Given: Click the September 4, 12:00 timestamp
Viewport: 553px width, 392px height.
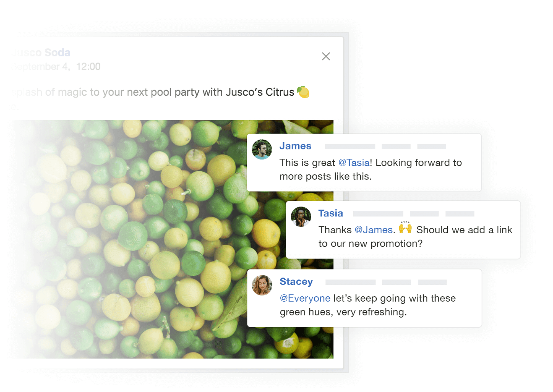Looking at the screenshot, I should (56, 67).
